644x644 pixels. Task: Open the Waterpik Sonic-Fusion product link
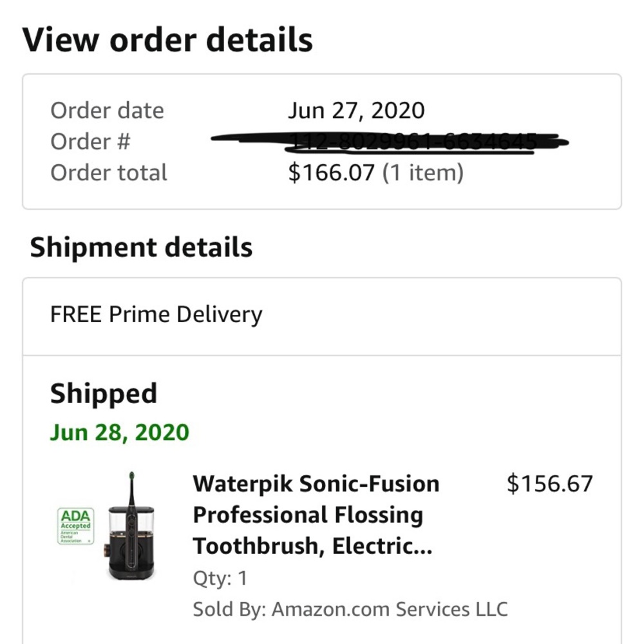pyautogui.click(x=316, y=514)
